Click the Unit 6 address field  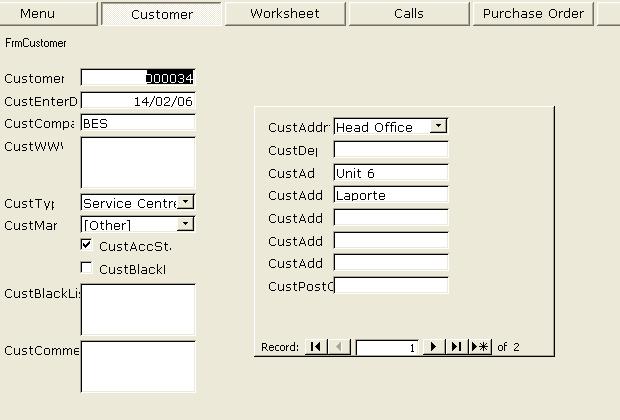391,173
